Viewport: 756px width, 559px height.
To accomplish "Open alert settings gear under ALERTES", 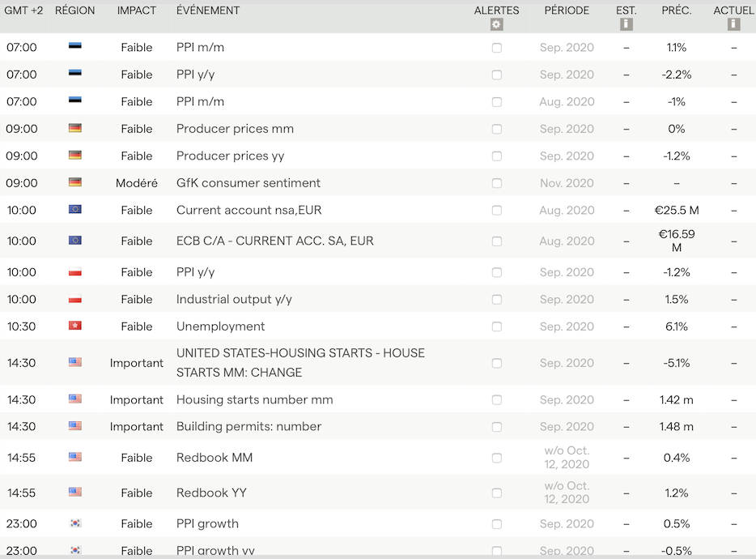I will pyautogui.click(x=497, y=24).
